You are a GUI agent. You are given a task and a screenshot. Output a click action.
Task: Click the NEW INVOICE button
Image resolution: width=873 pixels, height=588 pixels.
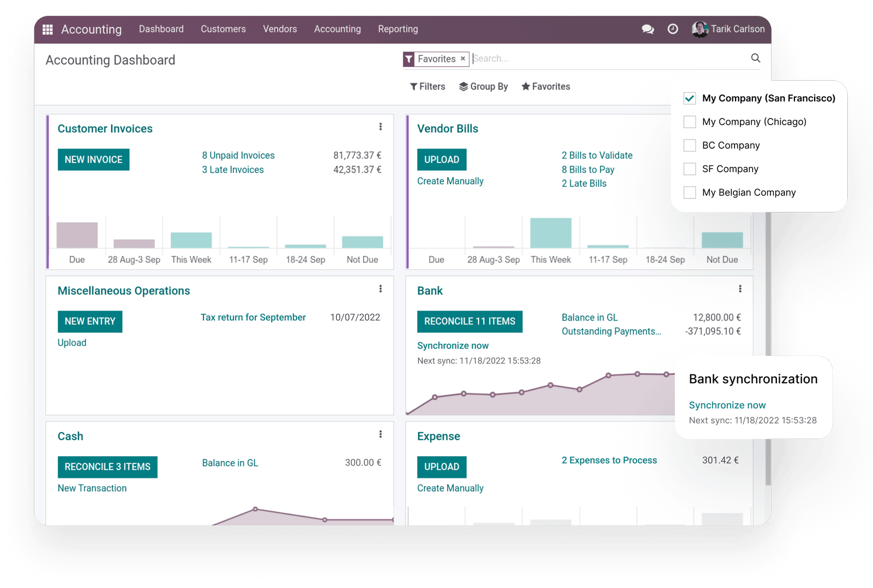[x=94, y=160]
